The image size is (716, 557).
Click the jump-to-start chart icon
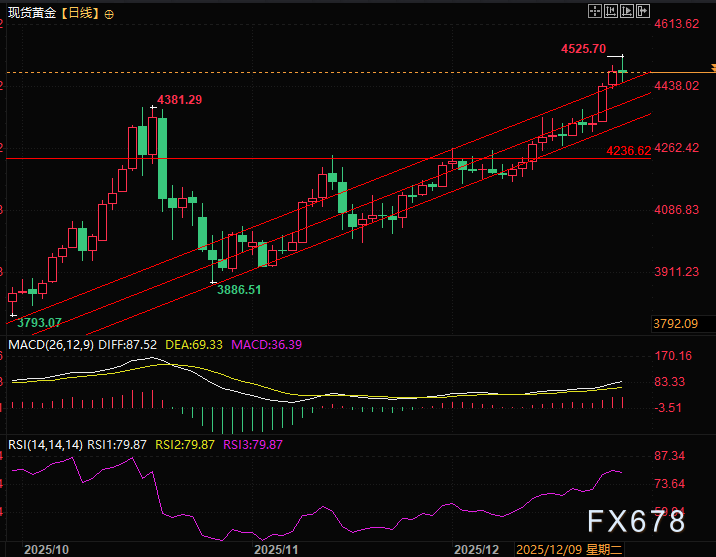tap(612, 10)
